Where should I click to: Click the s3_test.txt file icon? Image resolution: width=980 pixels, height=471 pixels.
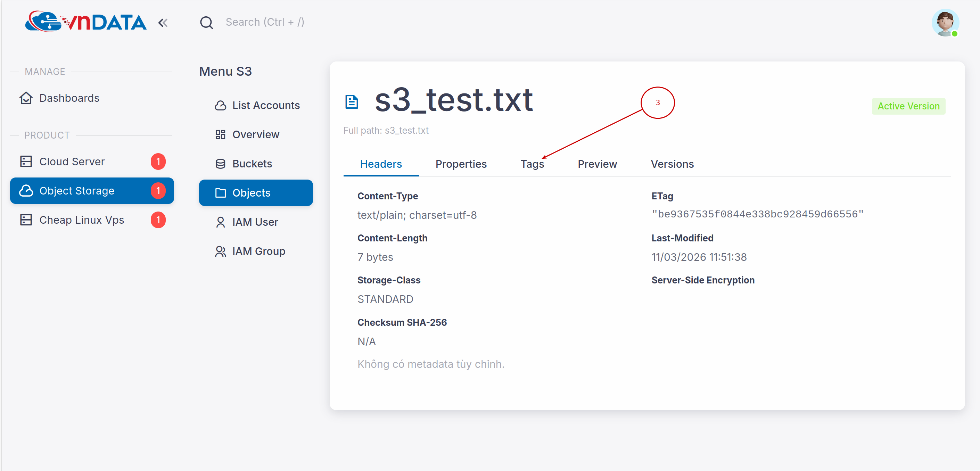[x=352, y=102]
